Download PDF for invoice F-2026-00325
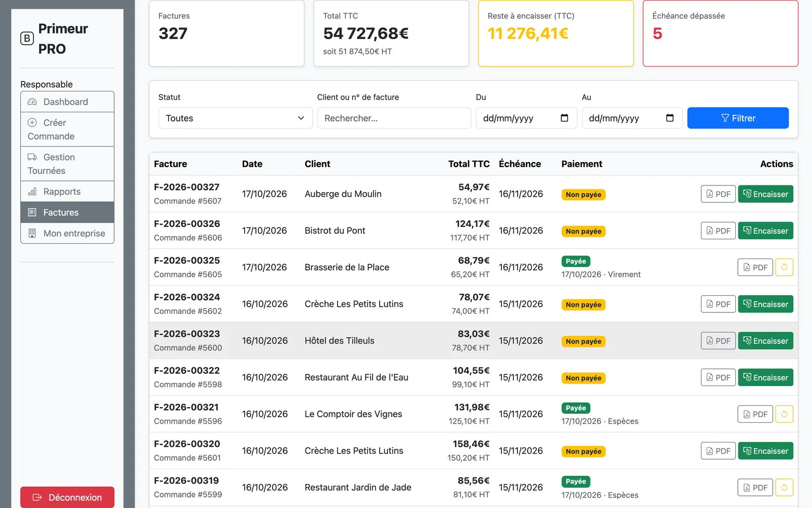The height and width of the screenshot is (508, 812). [x=755, y=267]
